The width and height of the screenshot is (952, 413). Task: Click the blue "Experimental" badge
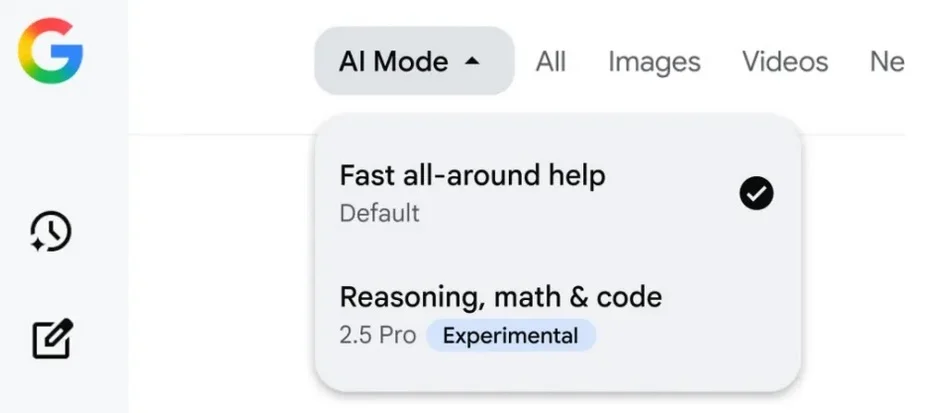510,336
